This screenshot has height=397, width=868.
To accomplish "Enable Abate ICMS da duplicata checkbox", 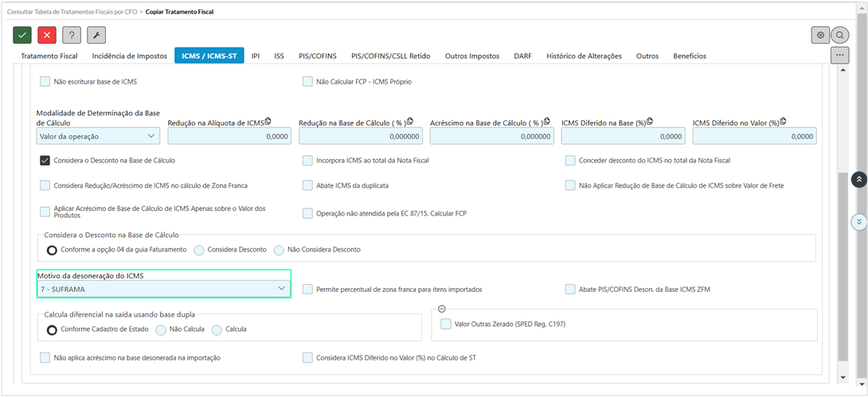I will point(307,185).
